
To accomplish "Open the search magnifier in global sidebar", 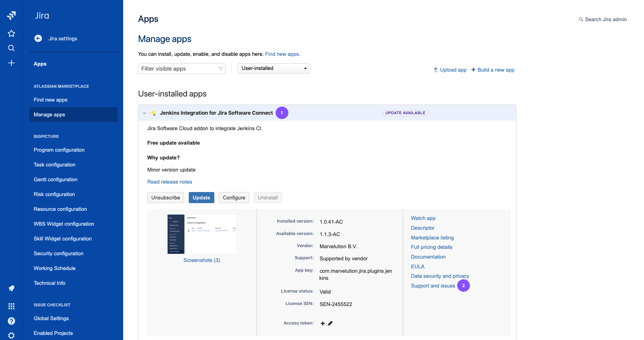I will (11, 48).
